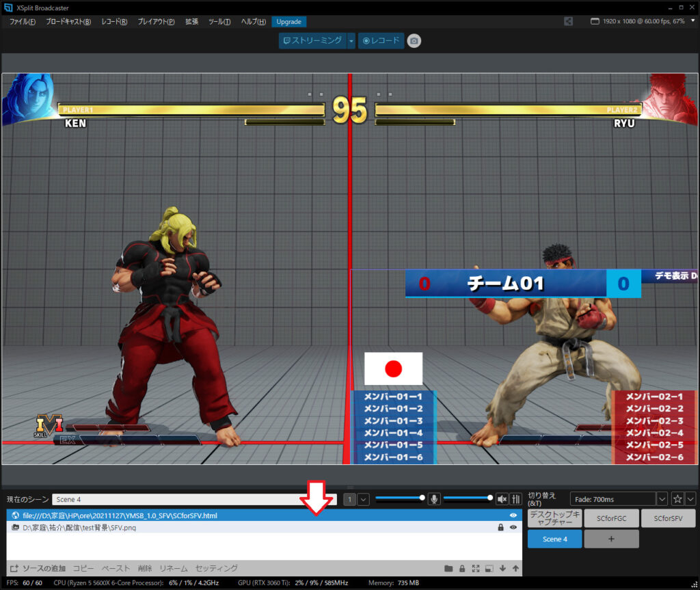Click the Japan flag in preview
700x590 pixels.
(x=393, y=368)
